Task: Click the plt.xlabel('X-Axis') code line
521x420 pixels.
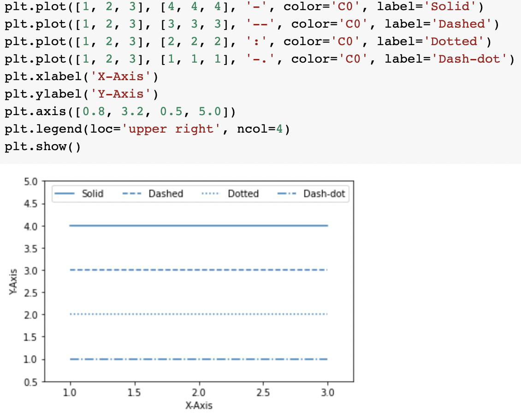Action: [x=82, y=77]
